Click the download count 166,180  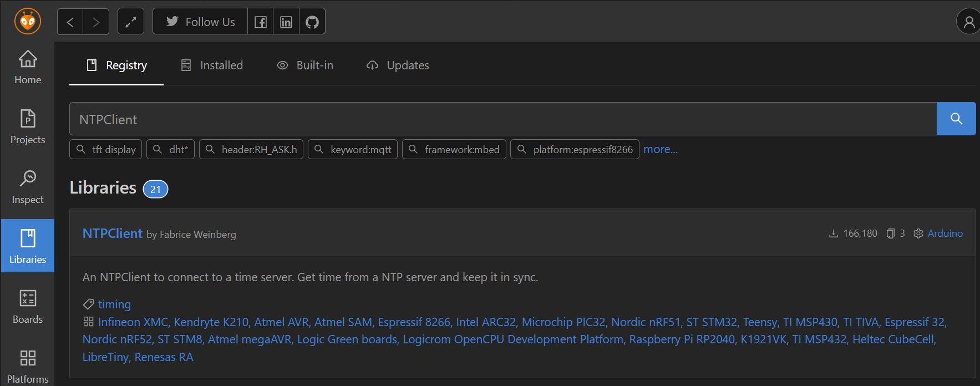tap(853, 233)
